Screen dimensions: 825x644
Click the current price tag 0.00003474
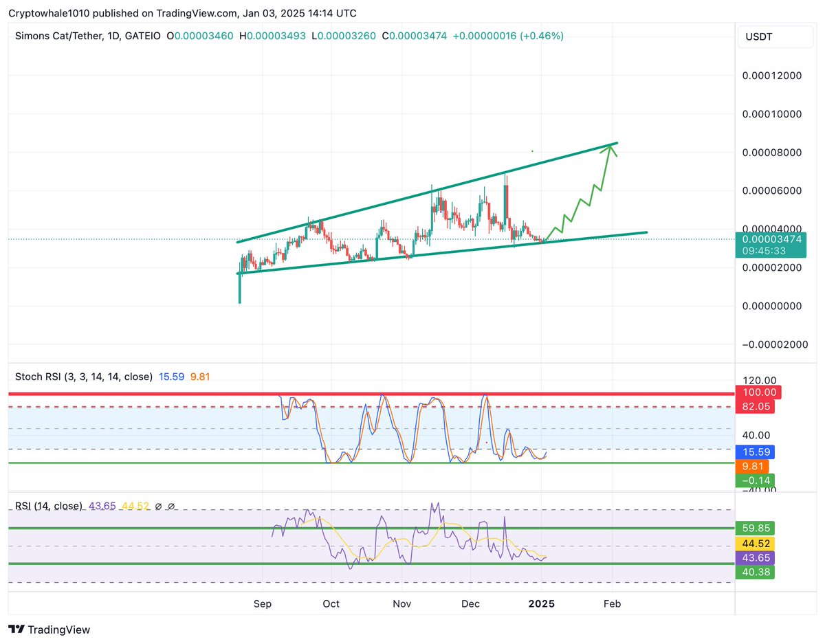[770, 239]
